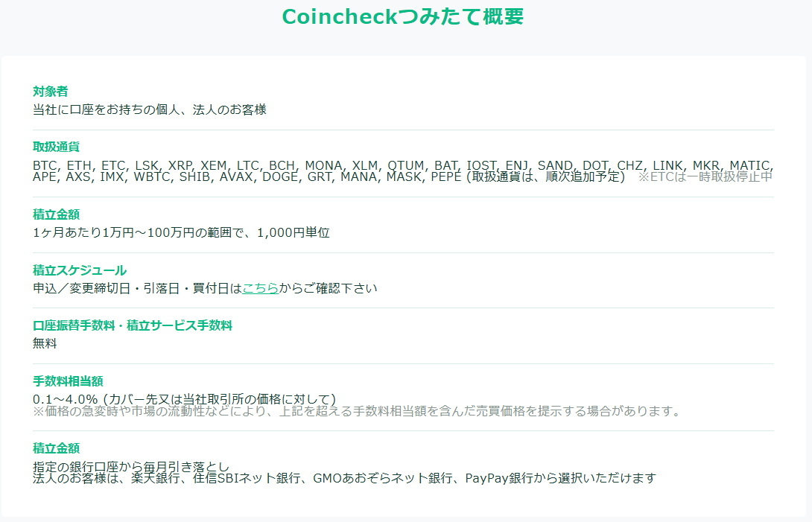Click the 0.1〜4.0% fee rate text

[184, 399]
